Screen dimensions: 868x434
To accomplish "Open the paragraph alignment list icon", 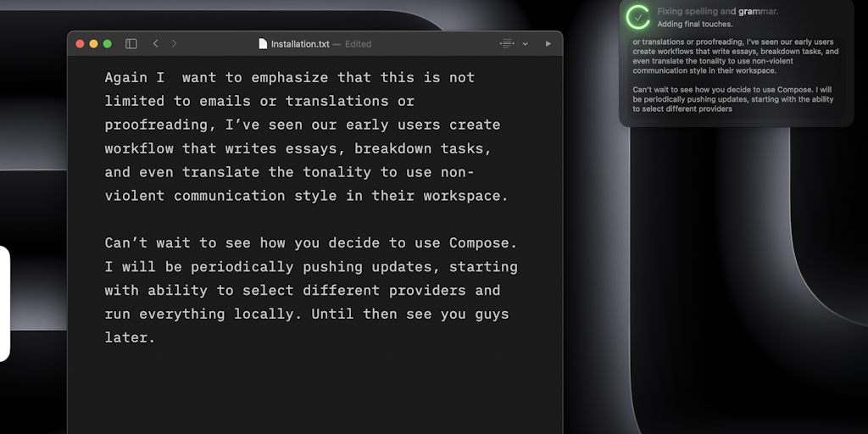I will [507, 44].
